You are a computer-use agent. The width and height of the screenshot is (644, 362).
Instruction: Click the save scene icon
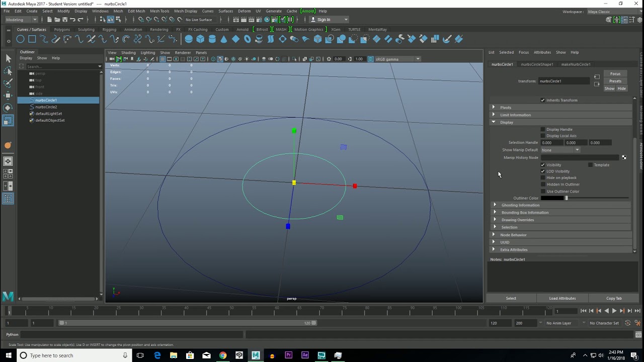64,20
